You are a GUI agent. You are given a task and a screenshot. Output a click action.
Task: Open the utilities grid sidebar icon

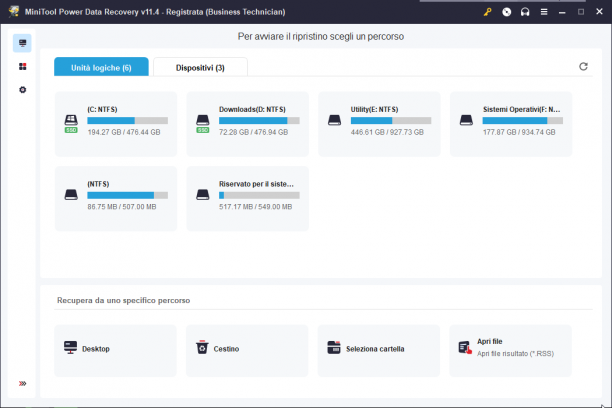tap(23, 67)
